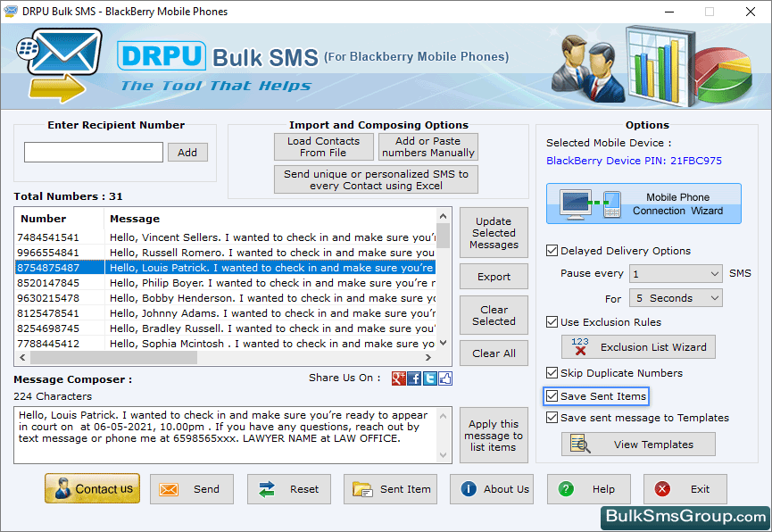Viewport: 772px width, 532px height.
Task: Minimize the DRPU Bulk SMS window
Action: click(669, 12)
